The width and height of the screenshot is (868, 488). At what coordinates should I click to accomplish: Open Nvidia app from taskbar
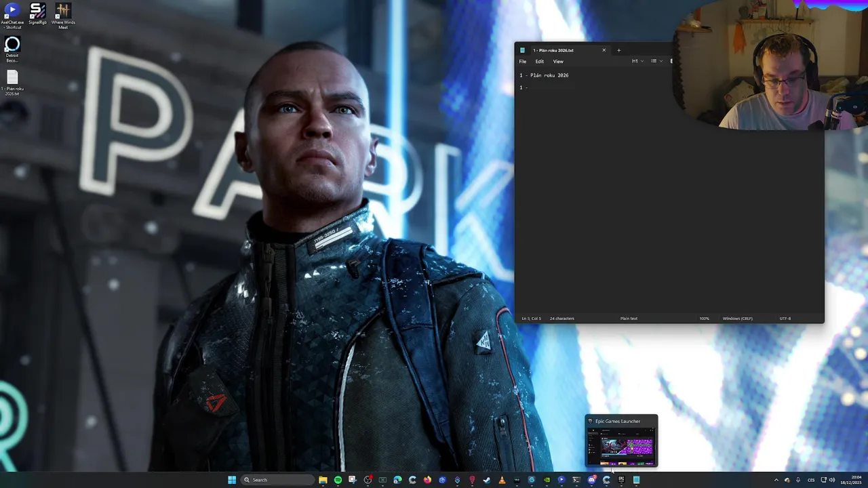click(x=547, y=480)
